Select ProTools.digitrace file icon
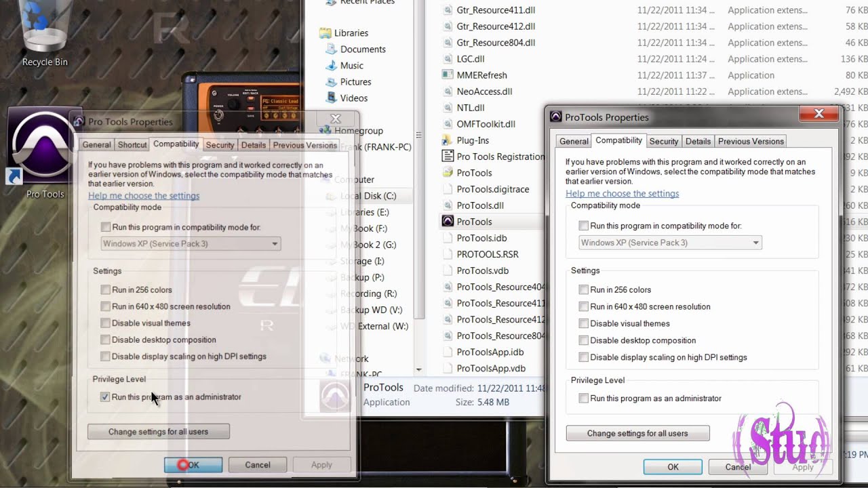Screen dimensions: 868x488 pos(448,189)
